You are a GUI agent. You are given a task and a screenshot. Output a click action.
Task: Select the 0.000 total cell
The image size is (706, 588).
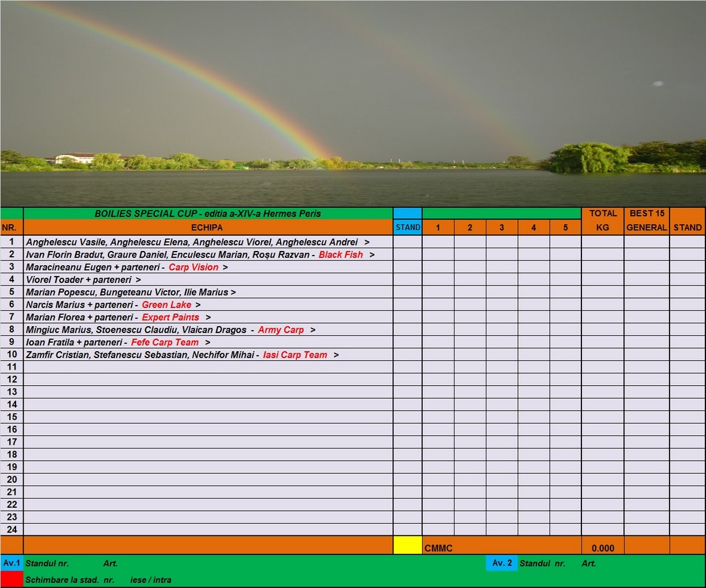tap(603, 548)
